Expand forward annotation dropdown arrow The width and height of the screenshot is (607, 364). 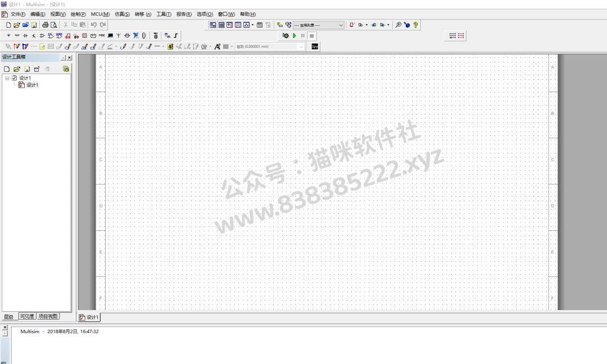[x=388, y=25]
